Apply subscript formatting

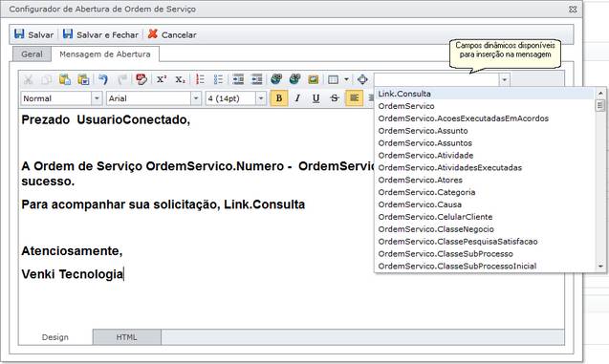pos(180,79)
